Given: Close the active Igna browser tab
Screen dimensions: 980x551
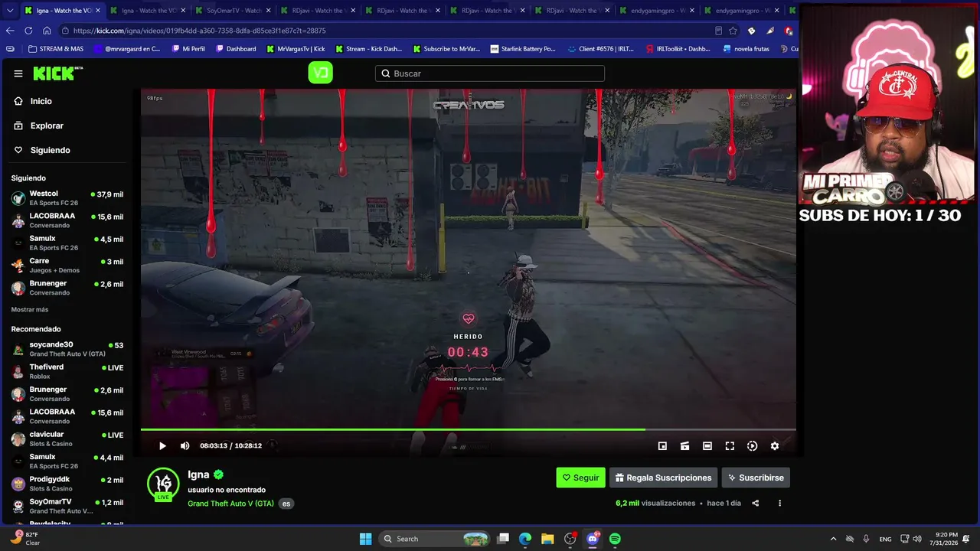Looking at the screenshot, I should pos(97,11).
